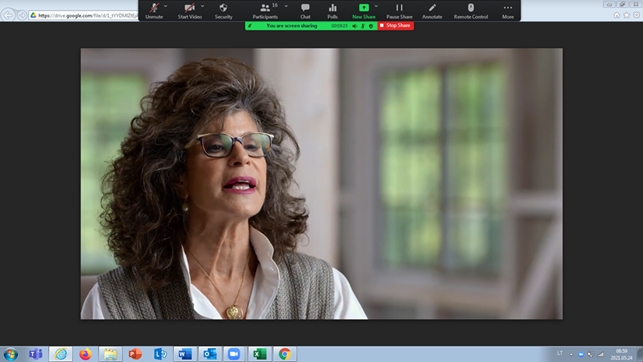Switch to Internet Explorer in the taskbar
The image size is (643, 362).
click(61, 354)
